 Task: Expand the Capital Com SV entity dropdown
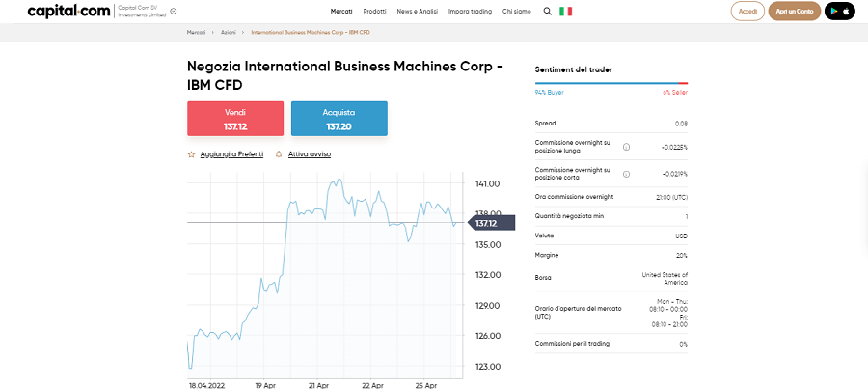pos(174,11)
